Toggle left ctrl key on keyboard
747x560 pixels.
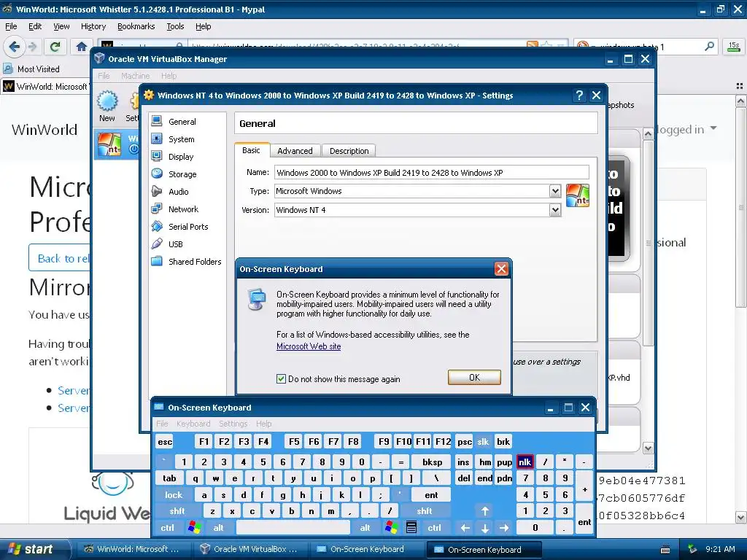point(167,528)
